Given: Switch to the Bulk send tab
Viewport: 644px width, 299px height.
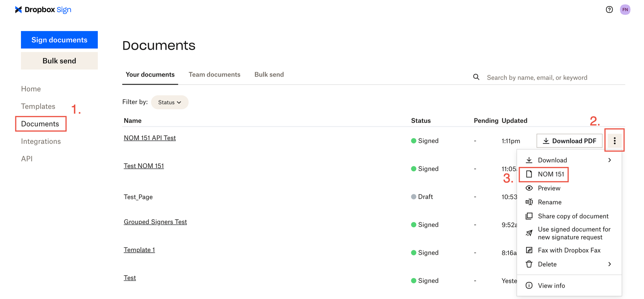Looking at the screenshot, I should [269, 75].
